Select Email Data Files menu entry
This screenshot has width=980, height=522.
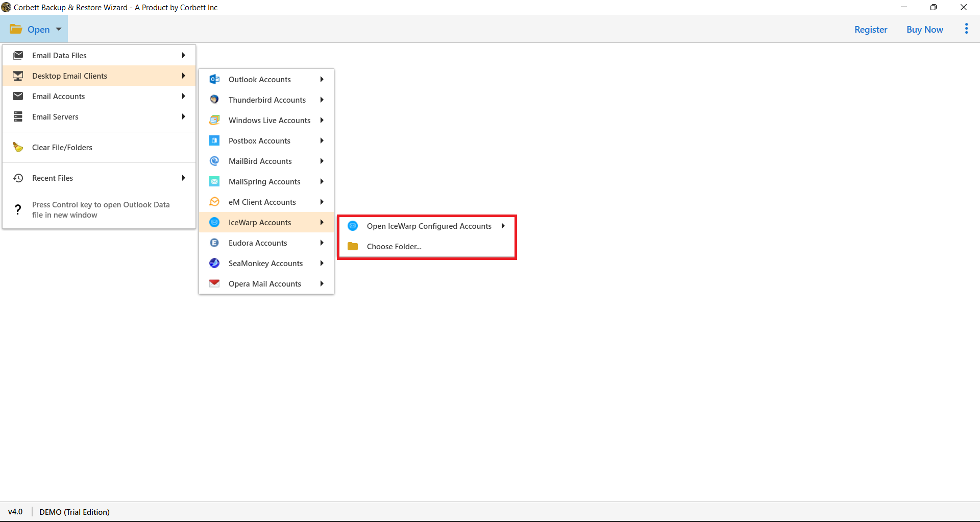99,55
